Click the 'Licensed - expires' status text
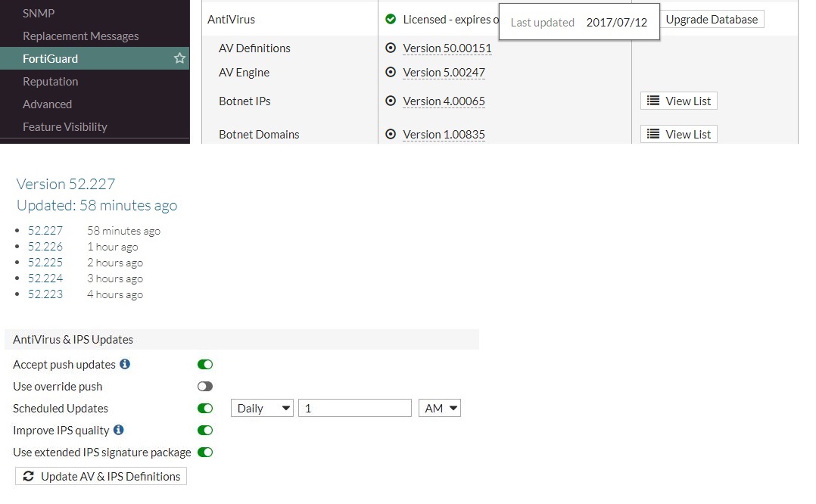The height and width of the screenshot is (504, 816). (450, 19)
